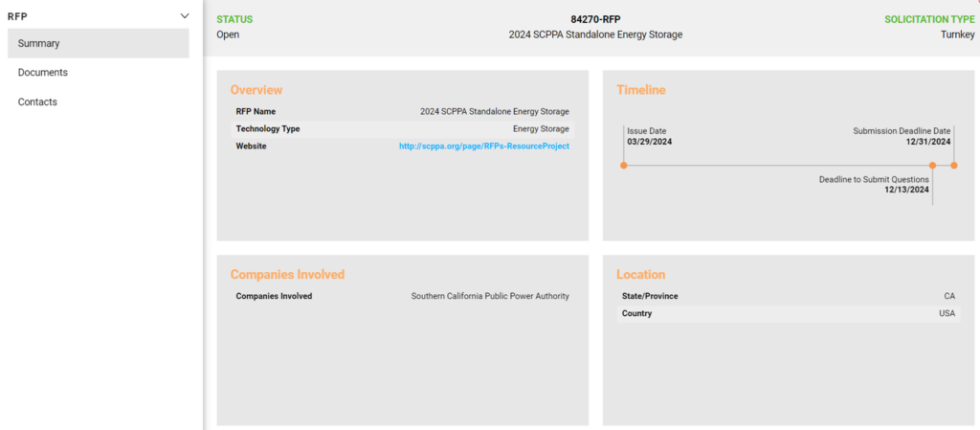Click the Submission Deadline Date timeline dot
Image resolution: width=980 pixels, height=430 pixels.
point(954,166)
